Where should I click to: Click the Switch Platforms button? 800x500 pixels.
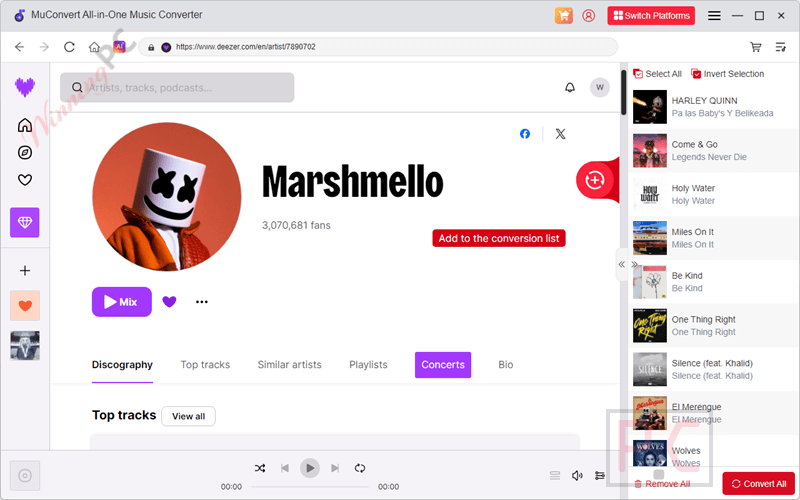[651, 15]
